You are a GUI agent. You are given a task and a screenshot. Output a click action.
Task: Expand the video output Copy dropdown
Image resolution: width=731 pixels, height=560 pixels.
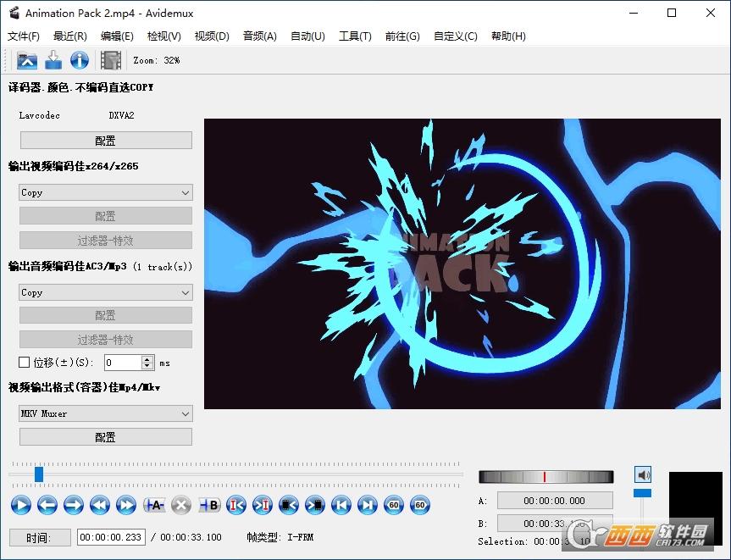(106, 192)
